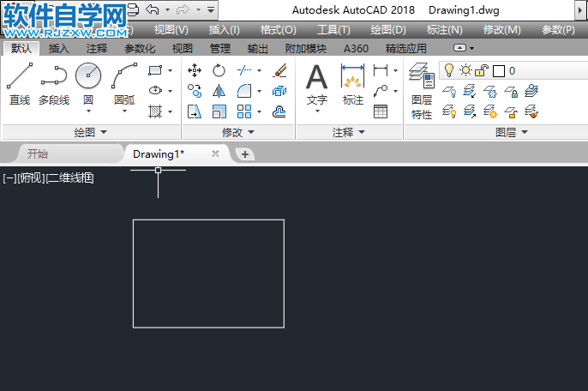Screen dimensions: 588x391
Task: Close the Drawing1* tab
Action: pos(215,153)
